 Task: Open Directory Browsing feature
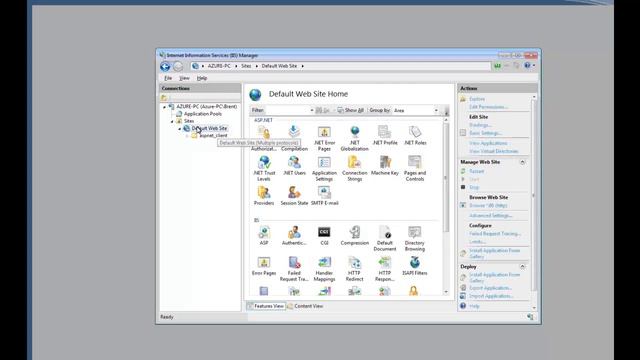415,238
